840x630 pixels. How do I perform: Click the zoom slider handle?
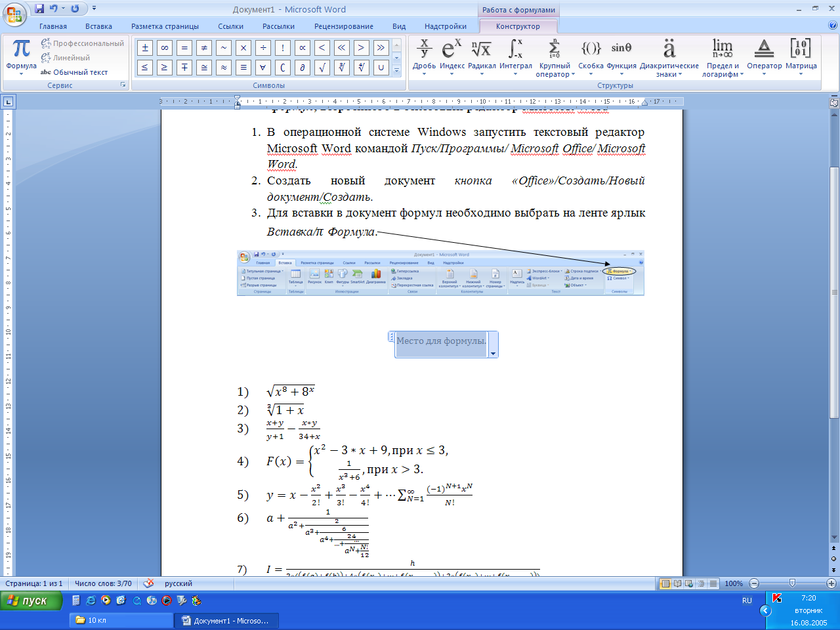(792, 583)
